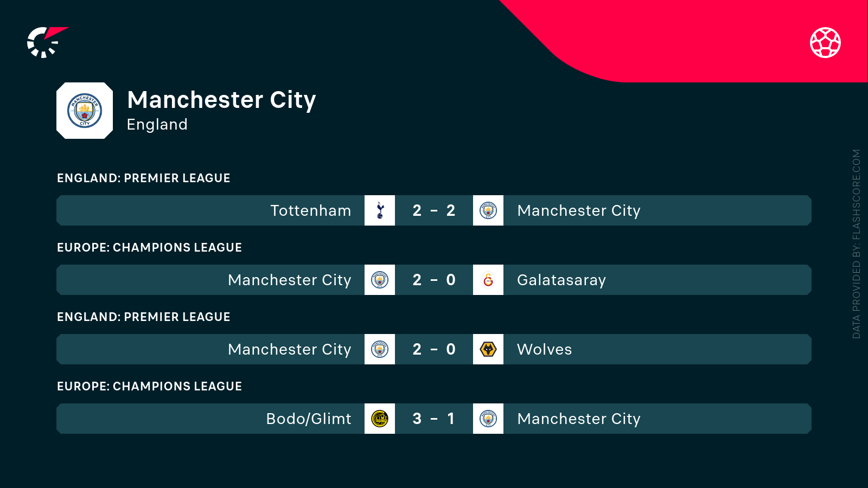Click the Galatasaray team name
868x488 pixels.
tap(561, 280)
